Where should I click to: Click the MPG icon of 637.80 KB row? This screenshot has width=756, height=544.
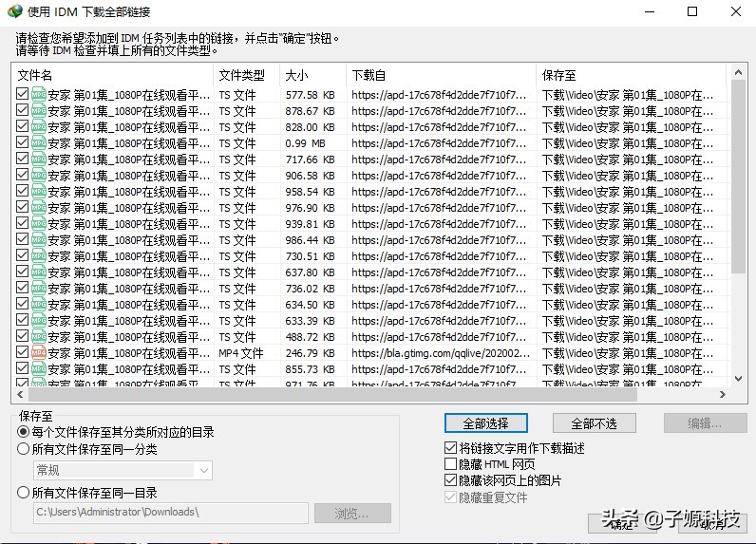39,272
